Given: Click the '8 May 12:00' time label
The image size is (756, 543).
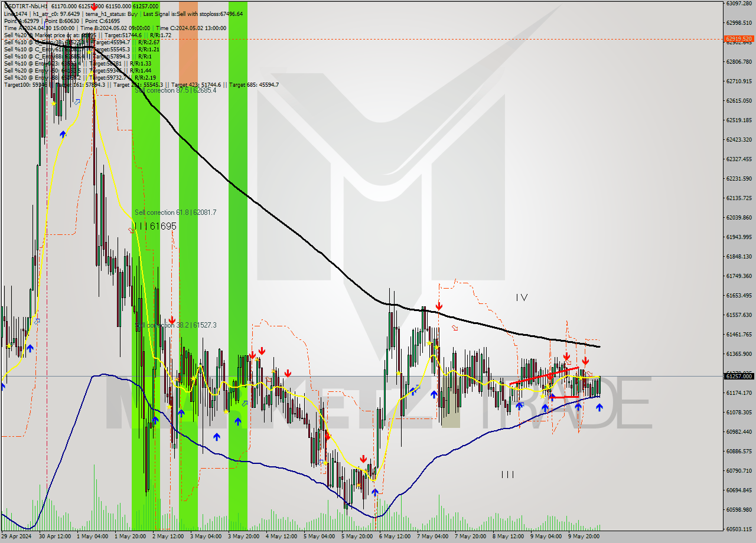Looking at the screenshot, I should point(509,537).
